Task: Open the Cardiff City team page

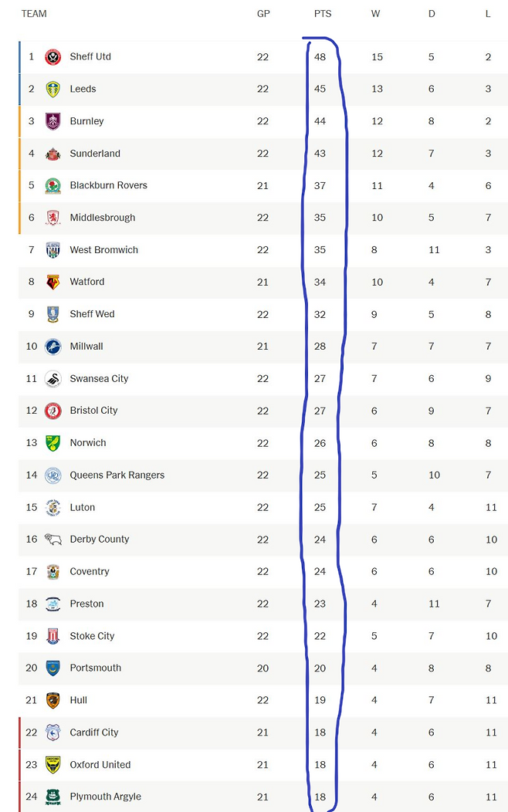Action: pyautogui.click(x=94, y=732)
